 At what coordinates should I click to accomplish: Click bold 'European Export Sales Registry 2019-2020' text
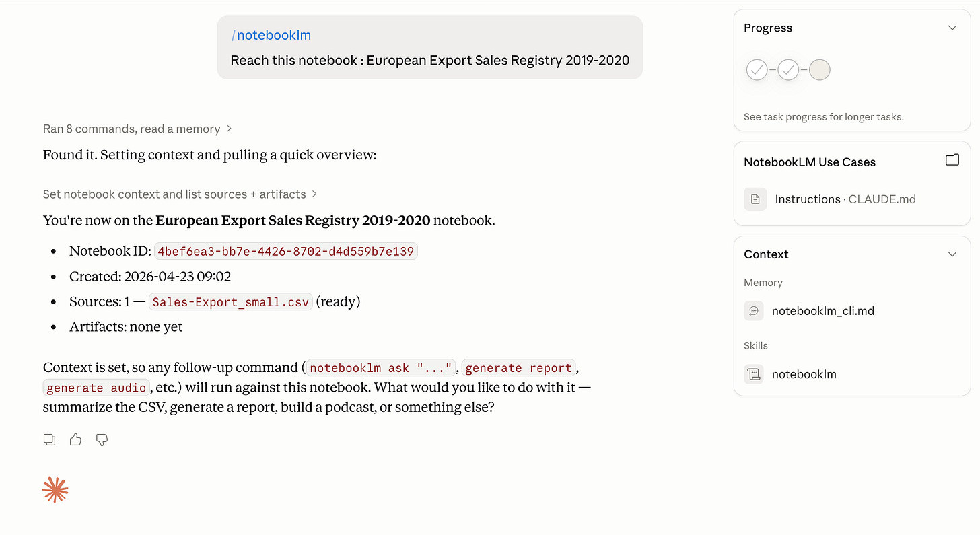point(293,221)
